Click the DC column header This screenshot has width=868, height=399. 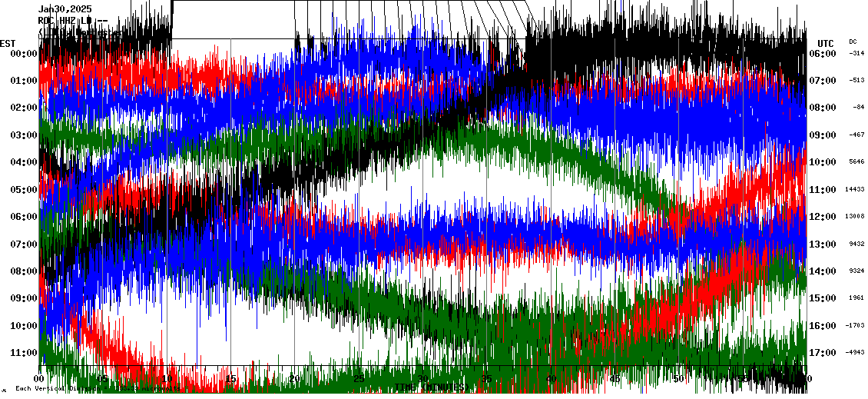coord(853,42)
